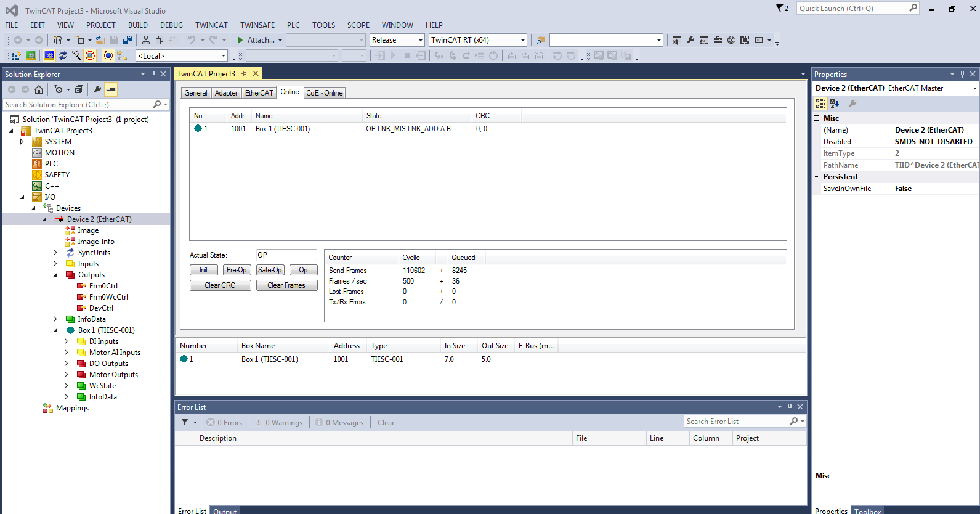Viewport: 980px width, 514px height.
Task: Toggle the 0 Messages filter
Action: click(x=339, y=423)
